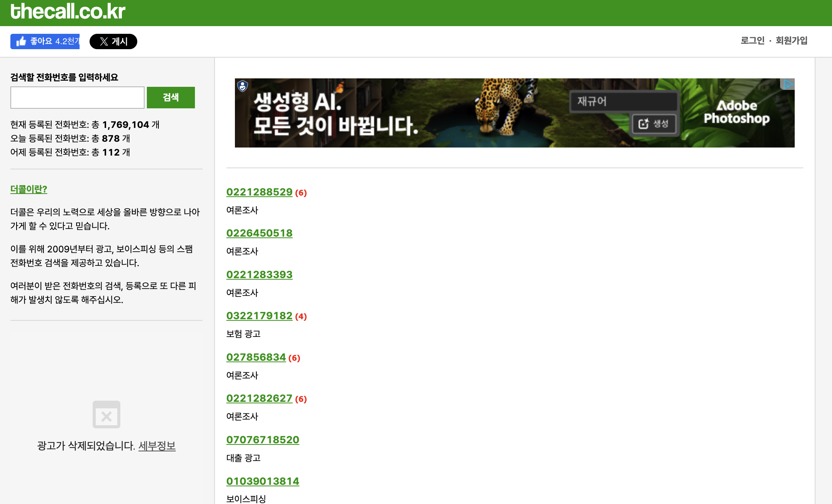Open the 로그인 login link

pos(752,41)
